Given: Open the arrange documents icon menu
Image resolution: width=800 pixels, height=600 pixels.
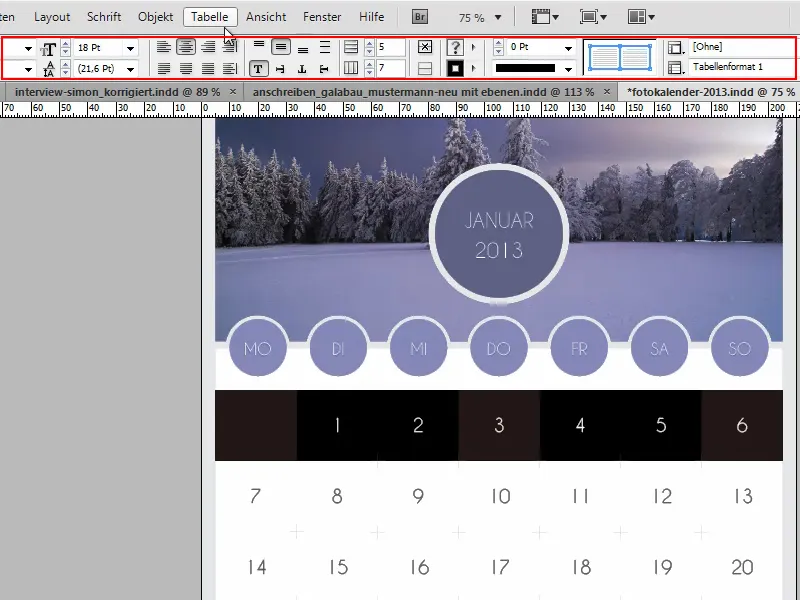Looking at the screenshot, I should click(x=641, y=17).
